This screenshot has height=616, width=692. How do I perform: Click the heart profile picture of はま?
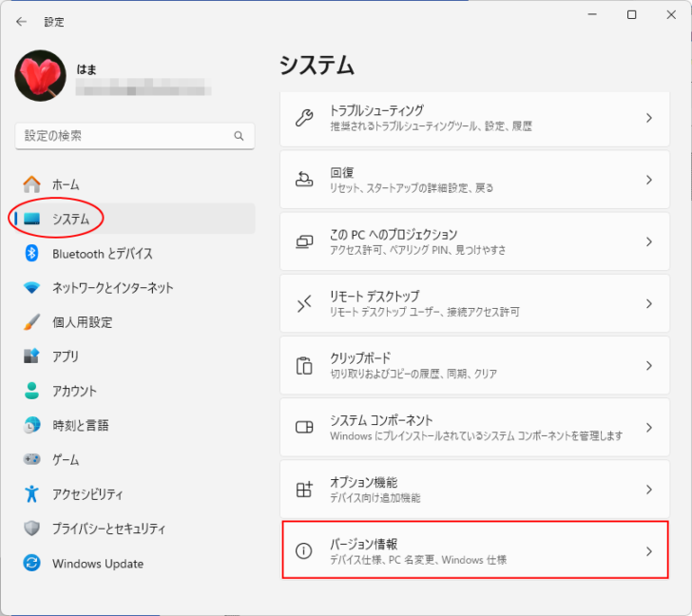(41, 75)
